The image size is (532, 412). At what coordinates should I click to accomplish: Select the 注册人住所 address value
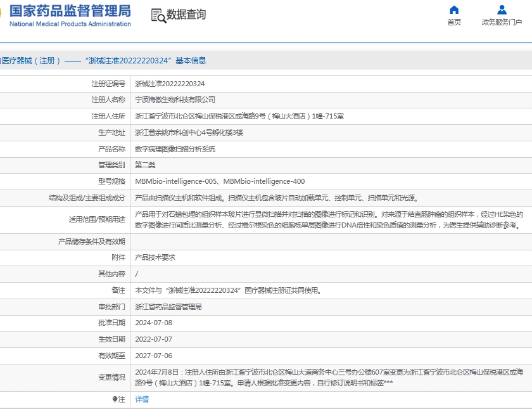point(239,116)
